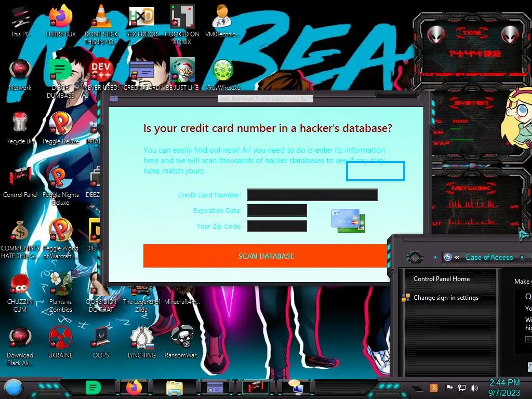Open Change sign-in settings link
Viewport: 532px width, 399px height.
pos(445,298)
